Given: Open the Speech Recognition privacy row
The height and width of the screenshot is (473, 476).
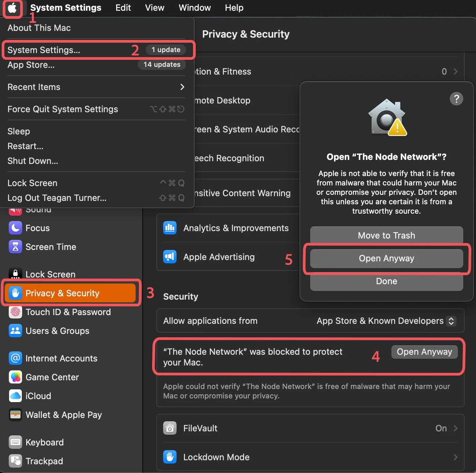Looking at the screenshot, I should click(247, 158).
